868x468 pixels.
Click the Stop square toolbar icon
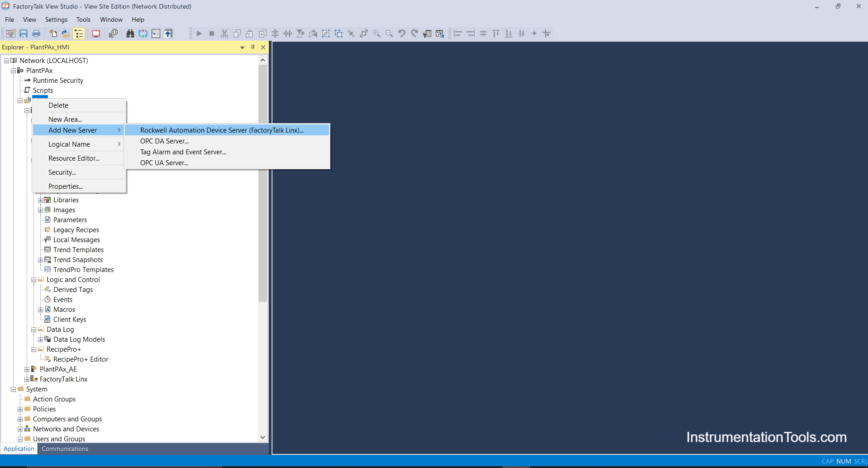(x=212, y=33)
